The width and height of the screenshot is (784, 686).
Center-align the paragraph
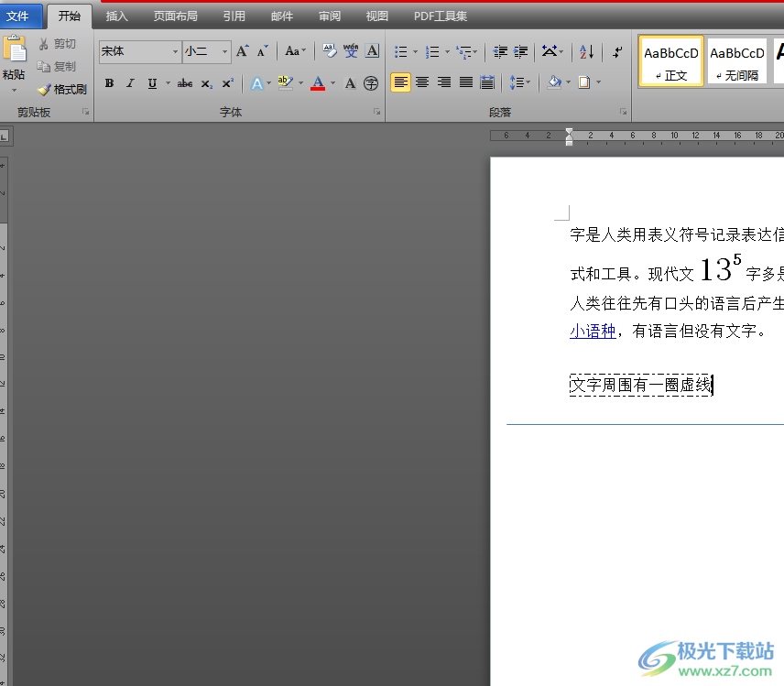coord(422,82)
